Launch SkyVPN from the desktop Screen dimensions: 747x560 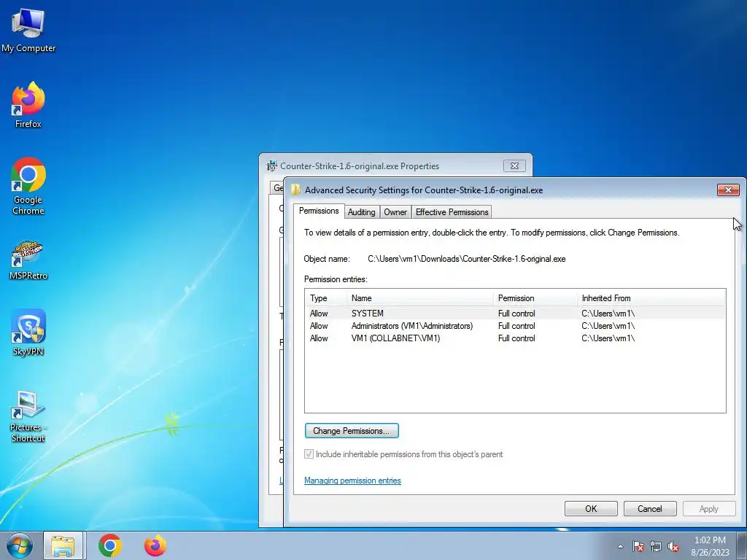pos(28,332)
